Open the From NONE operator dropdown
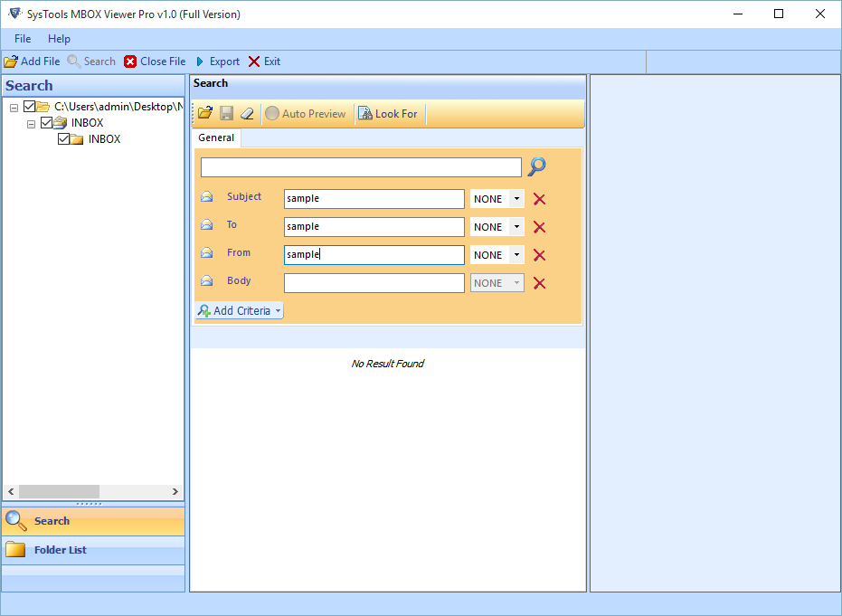 tap(516, 254)
